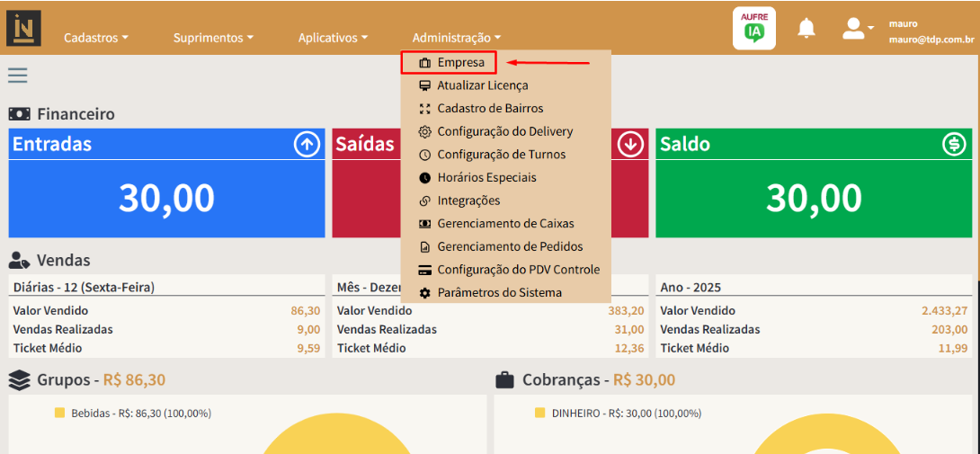Click the Entradas up-arrow circle icon
Viewport: 980px width, 454px height.
pos(307,144)
